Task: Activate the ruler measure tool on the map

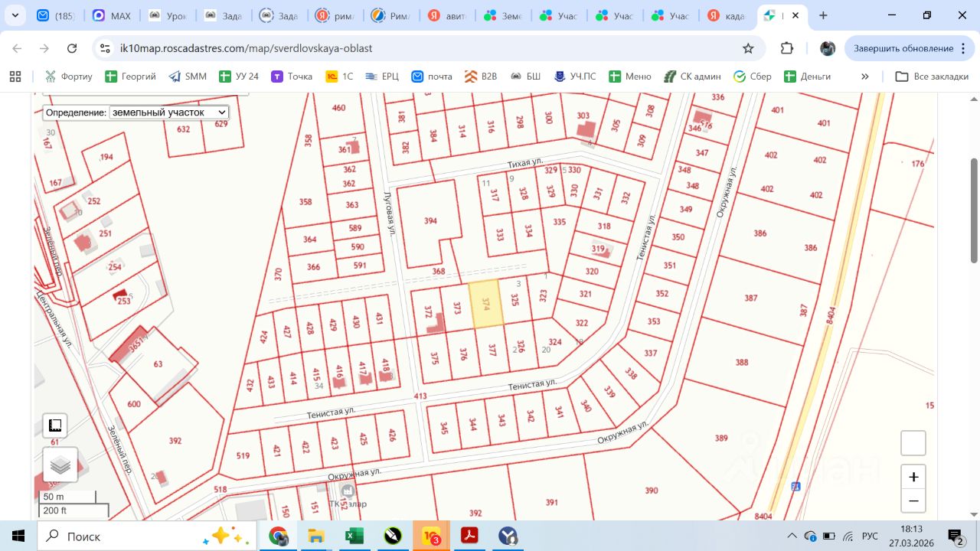Action: [55, 425]
